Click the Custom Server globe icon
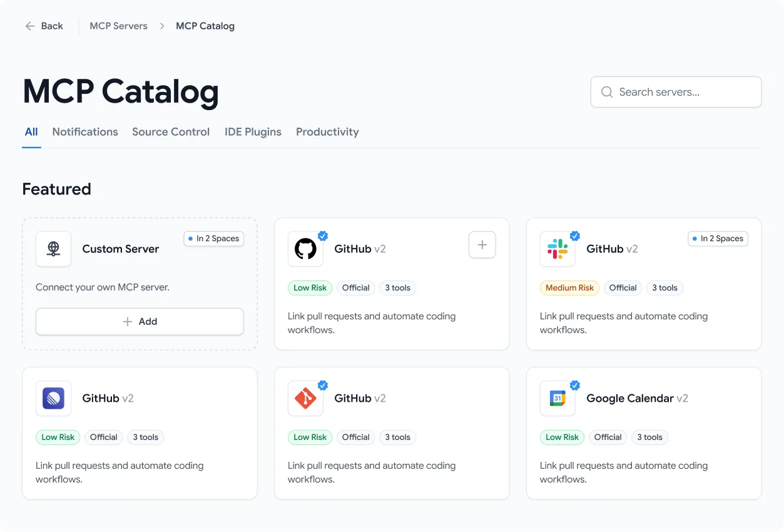 53,249
